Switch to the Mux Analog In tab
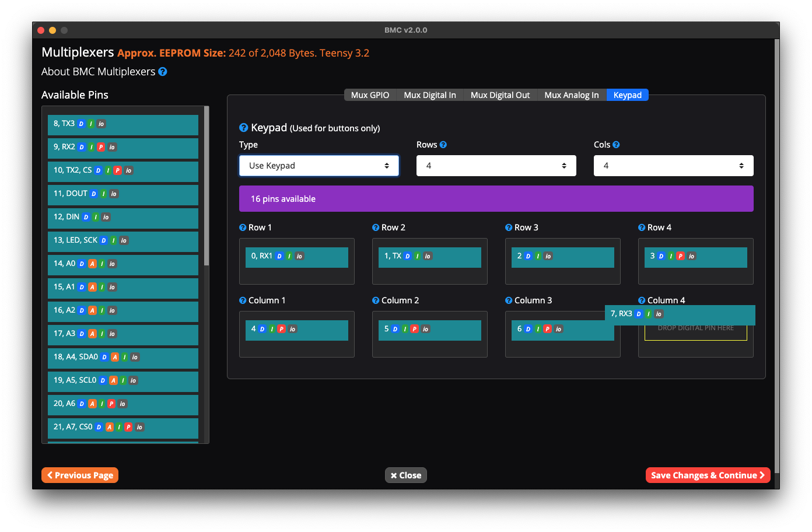 572,95
